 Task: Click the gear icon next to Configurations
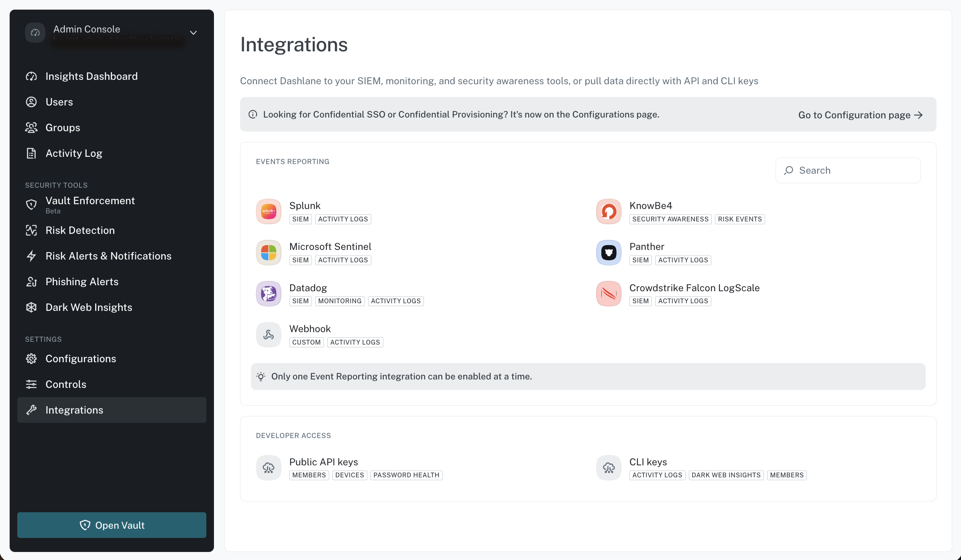pos(31,359)
